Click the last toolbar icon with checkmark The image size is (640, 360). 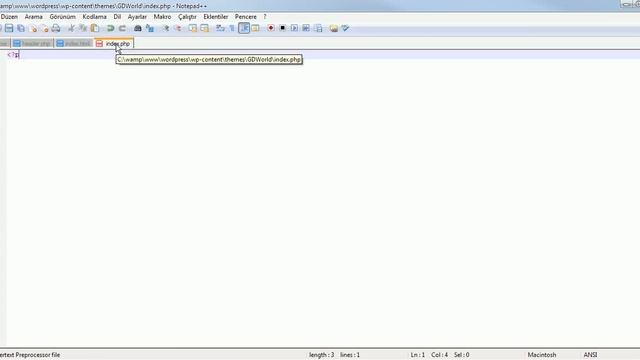(x=345, y=28)
